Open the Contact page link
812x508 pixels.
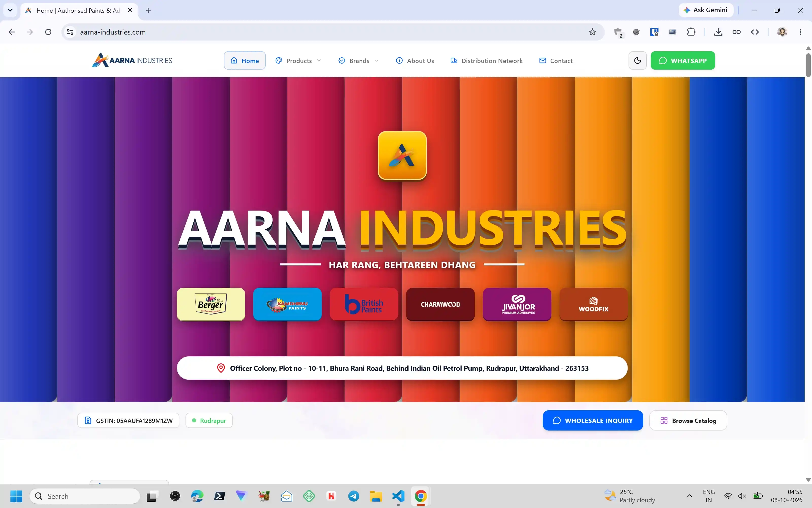tap(556, 60)
